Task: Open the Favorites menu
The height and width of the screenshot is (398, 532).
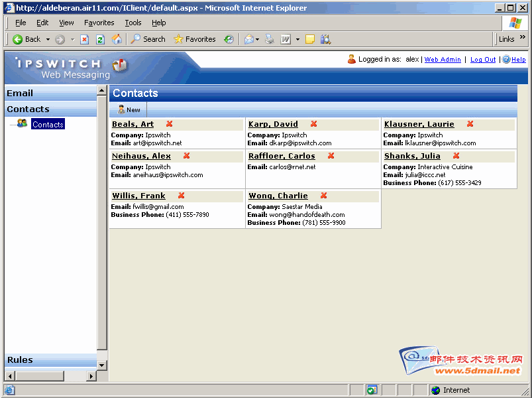Action: coord(99,23)
